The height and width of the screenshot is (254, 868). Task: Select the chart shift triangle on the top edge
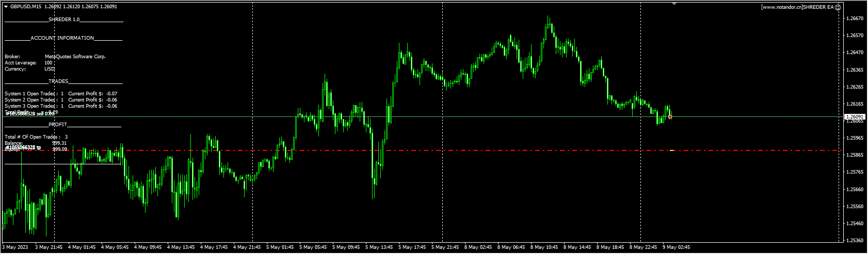pyautogui.click(x=674, y=4)
